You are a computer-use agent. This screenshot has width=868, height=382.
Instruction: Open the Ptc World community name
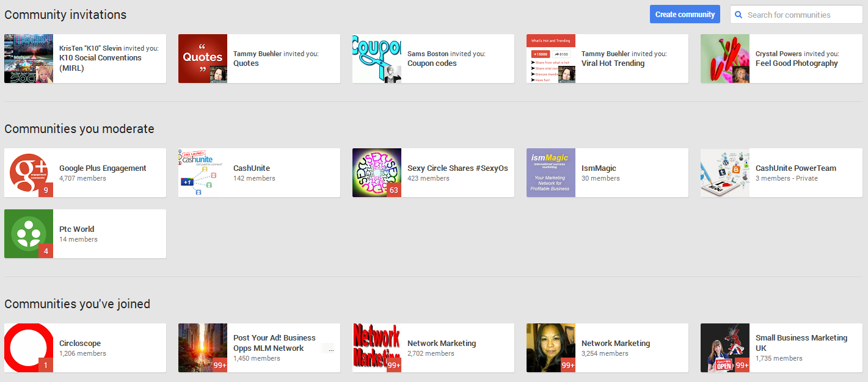point(76,229)
